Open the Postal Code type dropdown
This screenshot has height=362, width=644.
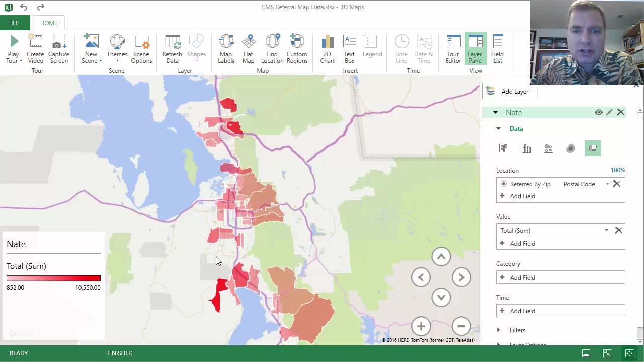click(607, 184)
